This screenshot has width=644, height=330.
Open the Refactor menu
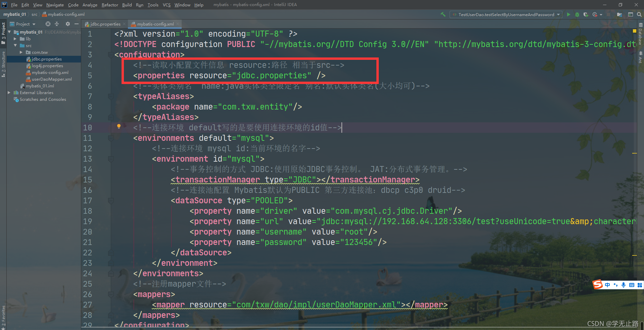click(x=110, y=5)
